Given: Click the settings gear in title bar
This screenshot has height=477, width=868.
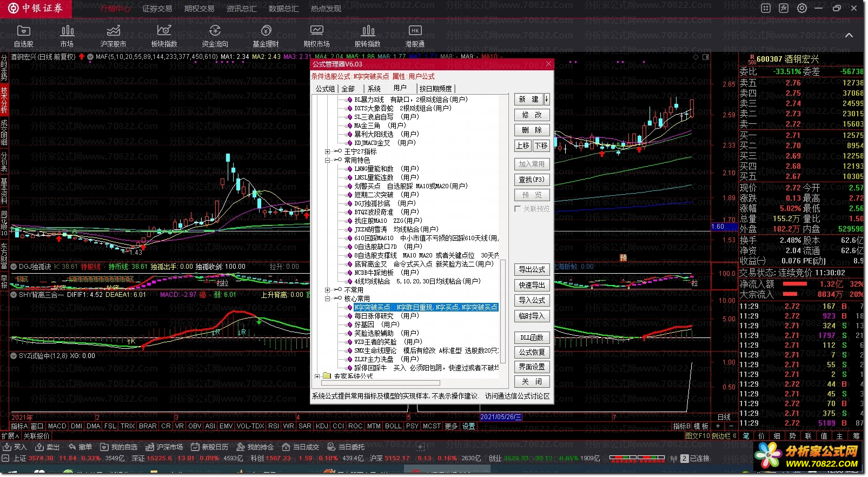Looking at the screenshot, I should pos(802,8).
